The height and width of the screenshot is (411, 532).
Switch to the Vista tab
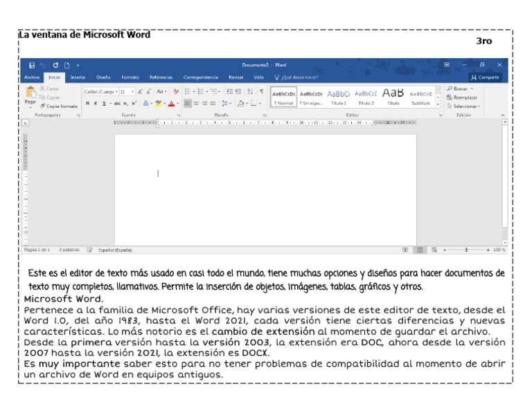[258, 77]
